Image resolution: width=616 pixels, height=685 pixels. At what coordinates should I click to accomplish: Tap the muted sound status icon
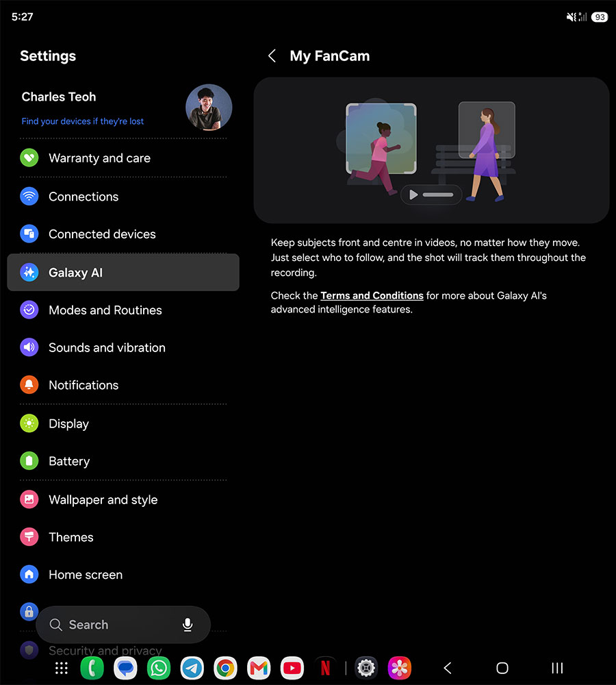click(571, 17)
